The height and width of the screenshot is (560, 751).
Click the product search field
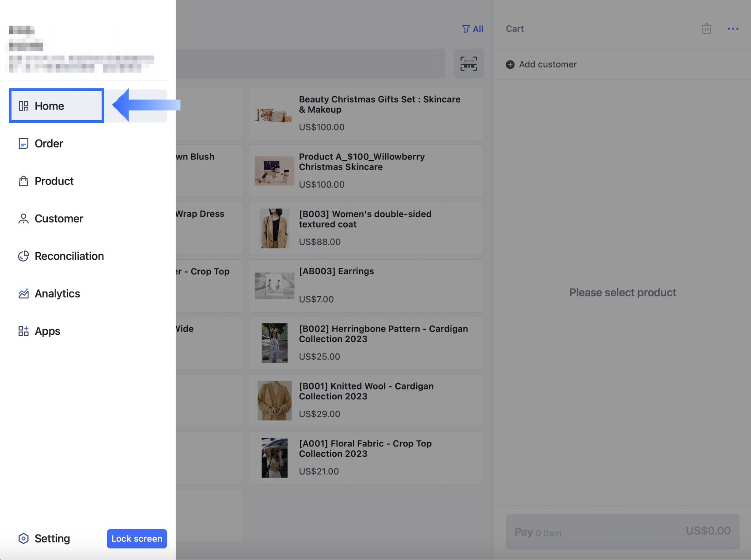click(x=310, y=64)
